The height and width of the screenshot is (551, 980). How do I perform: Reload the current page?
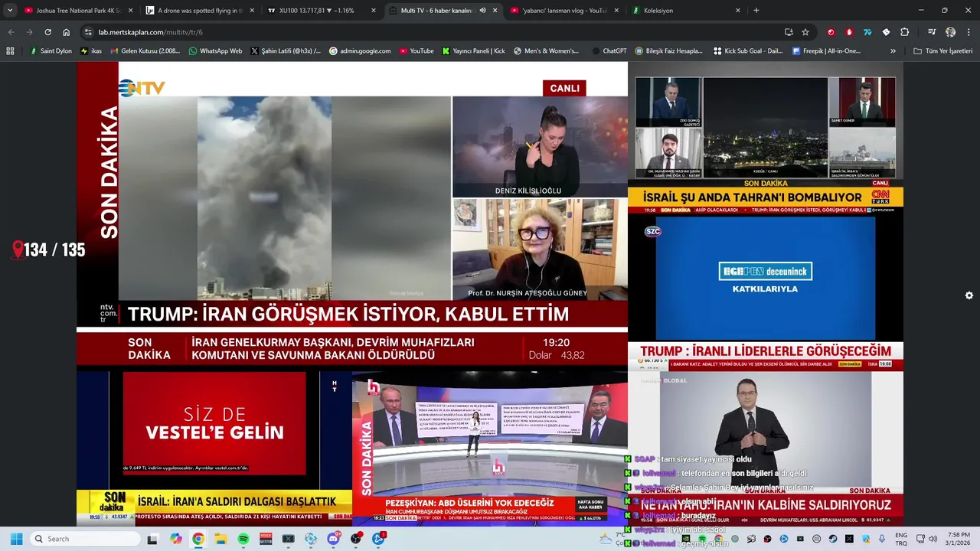pyautogui.click(x=47, y=32)
